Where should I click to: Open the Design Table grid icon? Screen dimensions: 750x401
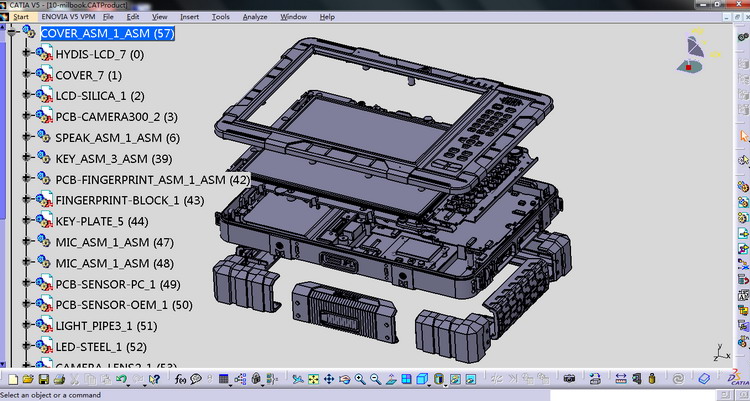pyautogui.click(x=223, y=379)
